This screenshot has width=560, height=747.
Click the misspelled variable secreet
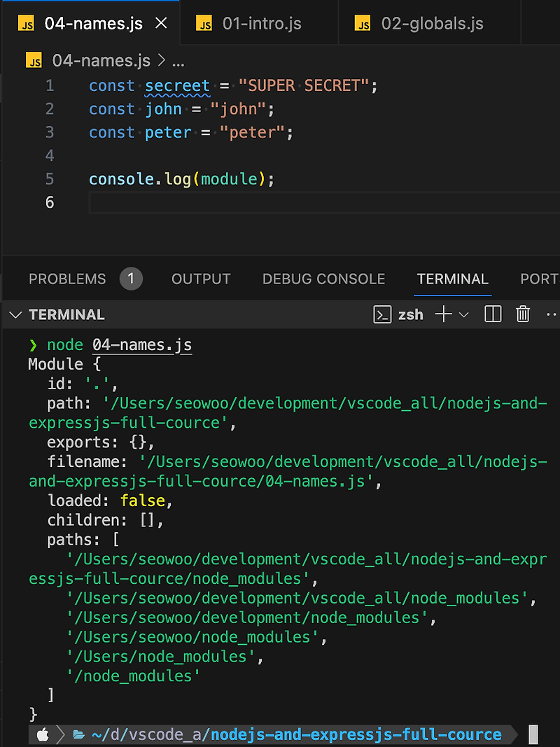click(x=178, y=85)
